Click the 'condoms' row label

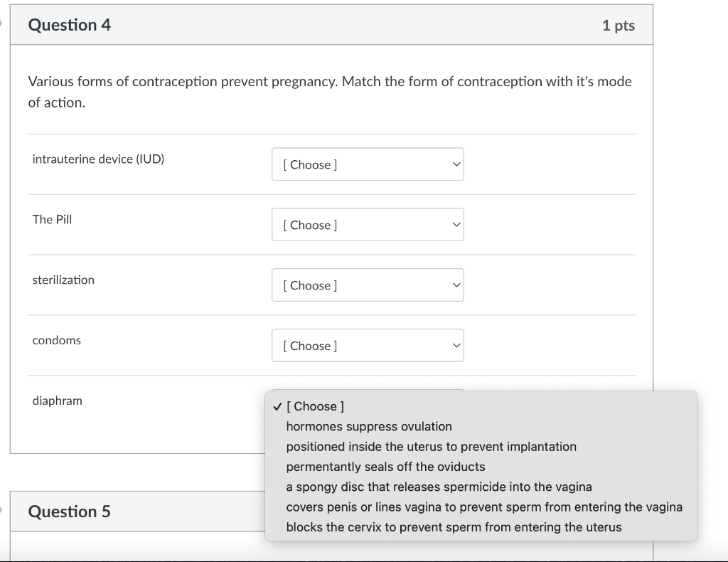pyautogui.click(x=57, y=341)
